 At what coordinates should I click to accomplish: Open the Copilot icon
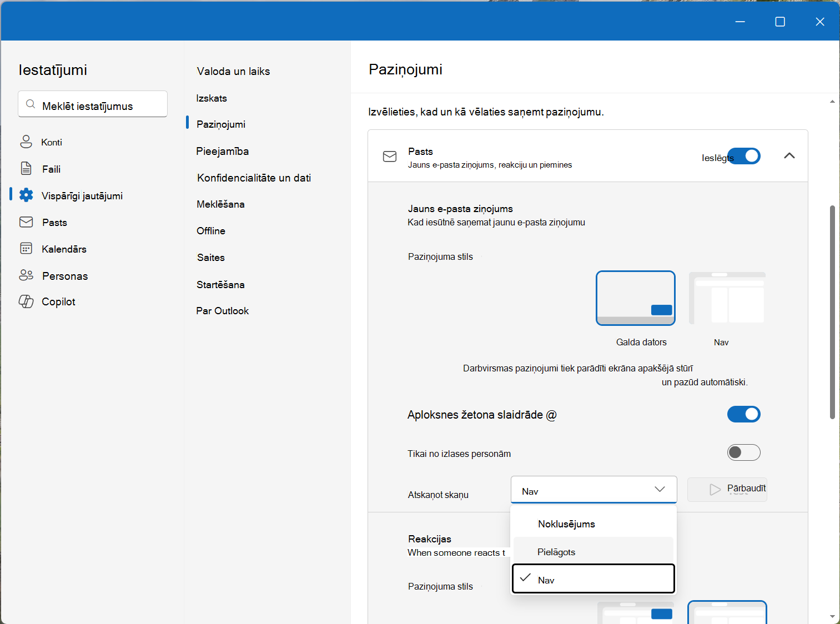coord(26,301)
